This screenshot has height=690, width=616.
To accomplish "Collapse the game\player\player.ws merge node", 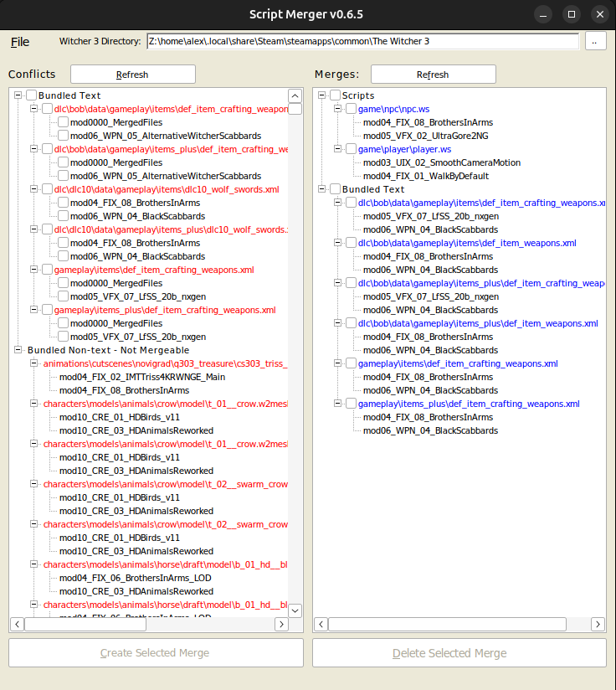I will pyautogui.click(x=339, y=149).
